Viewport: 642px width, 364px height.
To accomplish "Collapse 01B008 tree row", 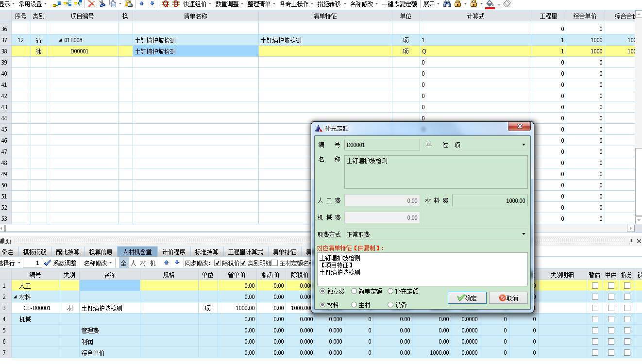I will click(x=61, y=40).
